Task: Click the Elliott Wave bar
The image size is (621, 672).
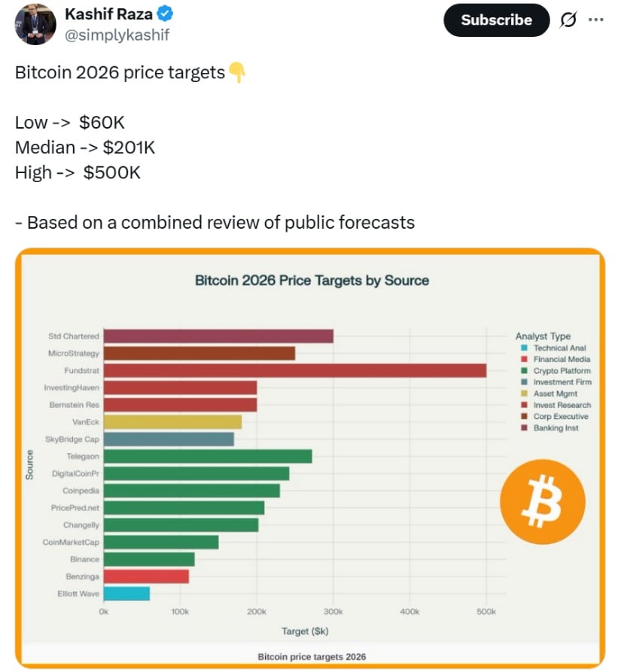Action: [126, 594]
